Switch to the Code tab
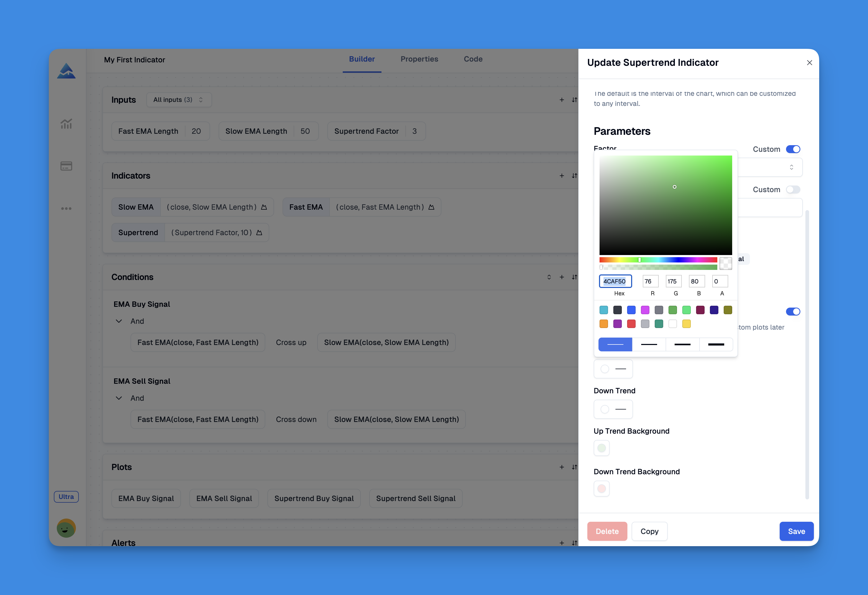This screenshot has width=868, height=595. click(473, 59)
